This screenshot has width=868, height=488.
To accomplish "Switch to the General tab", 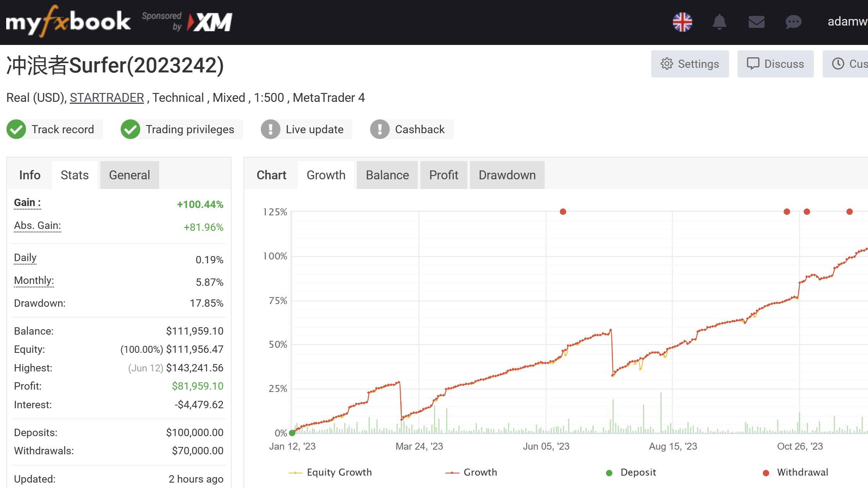I will click(129, 175).
